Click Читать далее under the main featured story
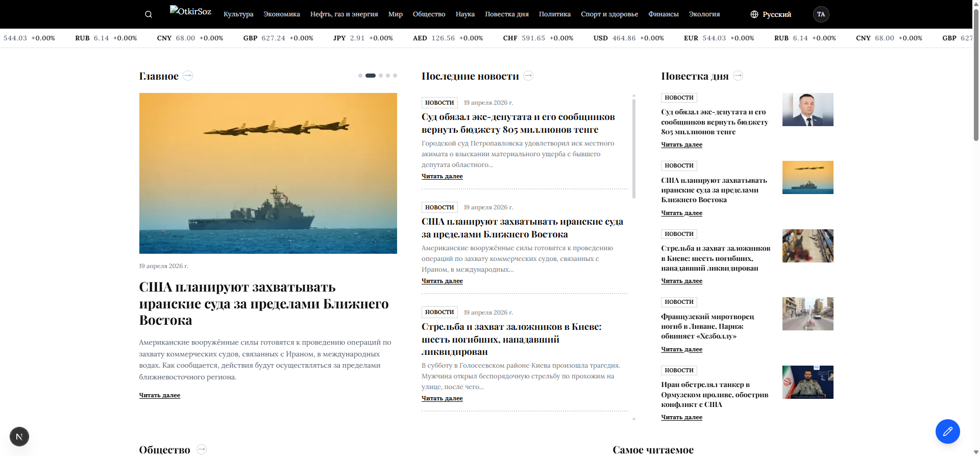 click(160, 395)
